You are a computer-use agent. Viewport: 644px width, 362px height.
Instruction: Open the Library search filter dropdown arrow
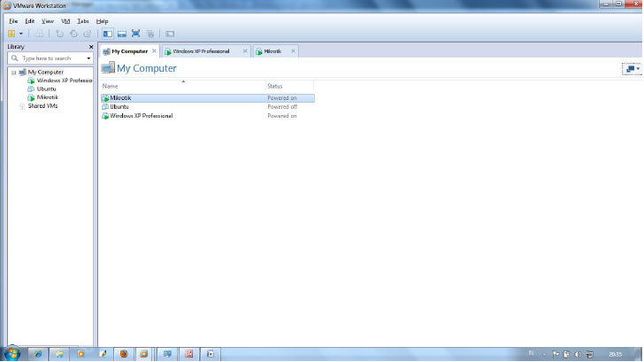[x=88, y=58]
